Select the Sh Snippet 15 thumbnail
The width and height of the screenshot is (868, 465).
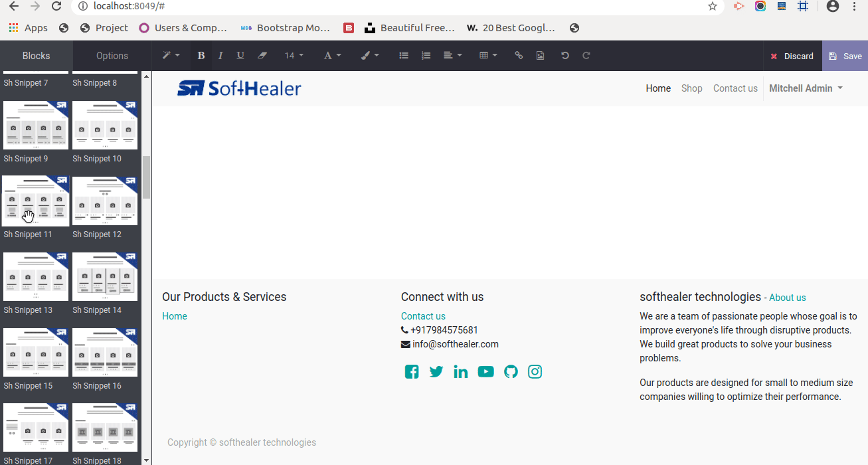pyautogui.click(x=36, y=353)
